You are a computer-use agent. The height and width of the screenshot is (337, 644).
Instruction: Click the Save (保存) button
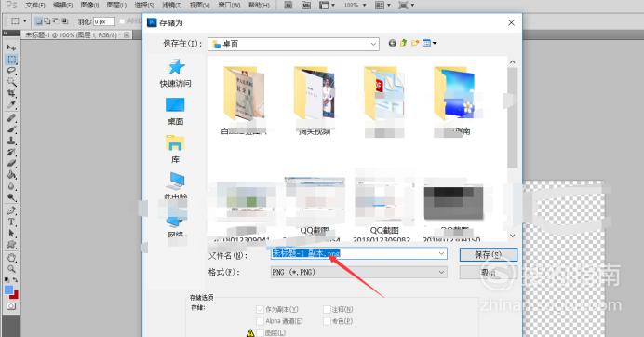coord(488,255)
